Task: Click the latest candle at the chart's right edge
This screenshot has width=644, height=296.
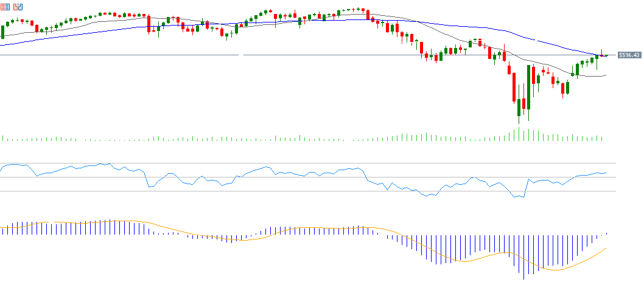Action: 606,55
